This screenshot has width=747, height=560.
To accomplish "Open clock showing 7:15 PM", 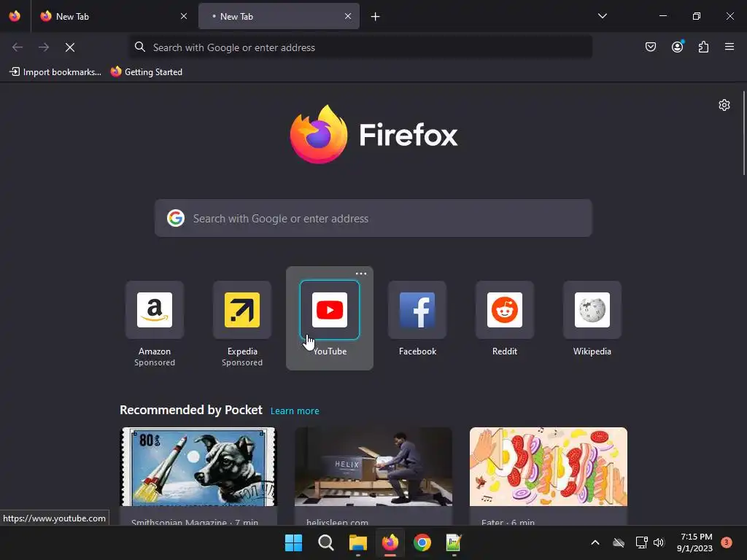I will (694, 542).
